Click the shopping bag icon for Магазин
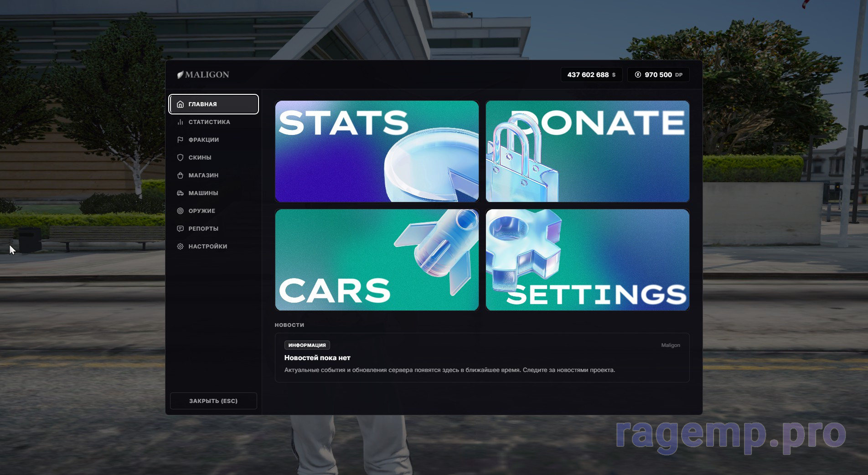This screenshot has width=868, height=475. pos(180,176)
